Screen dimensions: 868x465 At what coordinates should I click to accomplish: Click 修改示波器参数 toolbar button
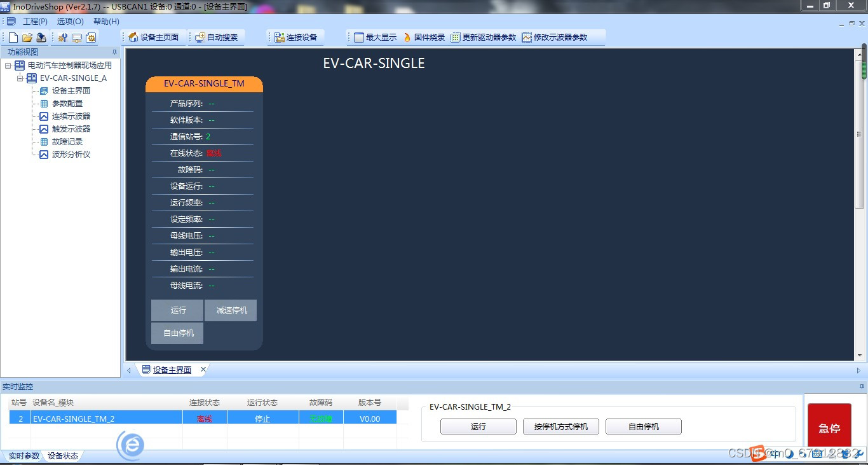point(555,38)
